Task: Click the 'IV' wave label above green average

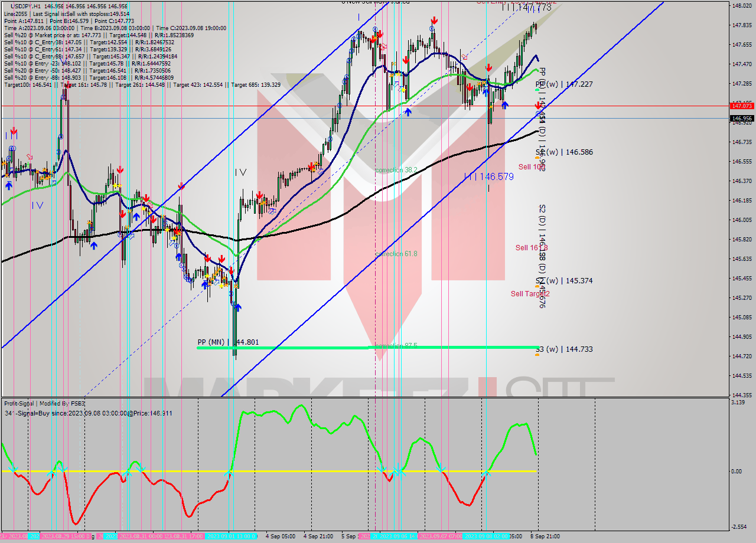Action: [x=240, y=172]
